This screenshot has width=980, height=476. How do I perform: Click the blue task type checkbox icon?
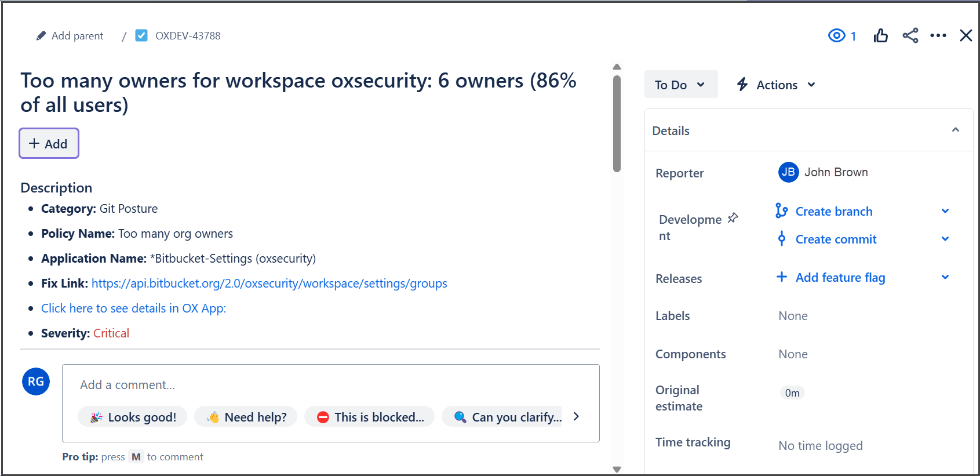pos(141,36)
